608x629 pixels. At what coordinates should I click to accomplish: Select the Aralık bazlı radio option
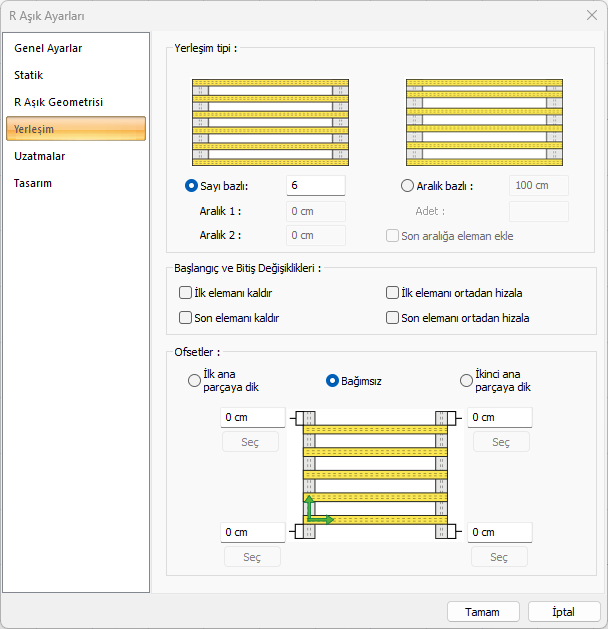click(406, 186)
